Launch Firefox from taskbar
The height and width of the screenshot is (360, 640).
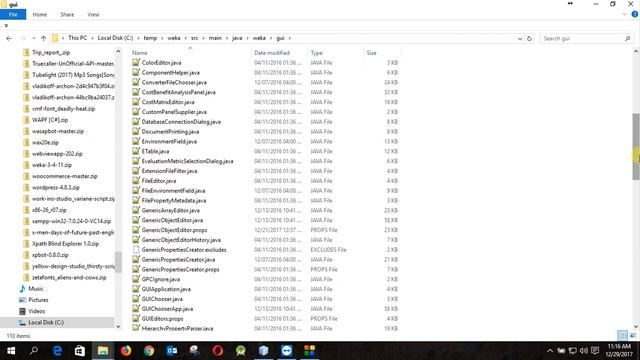click(x=126, y=351)
